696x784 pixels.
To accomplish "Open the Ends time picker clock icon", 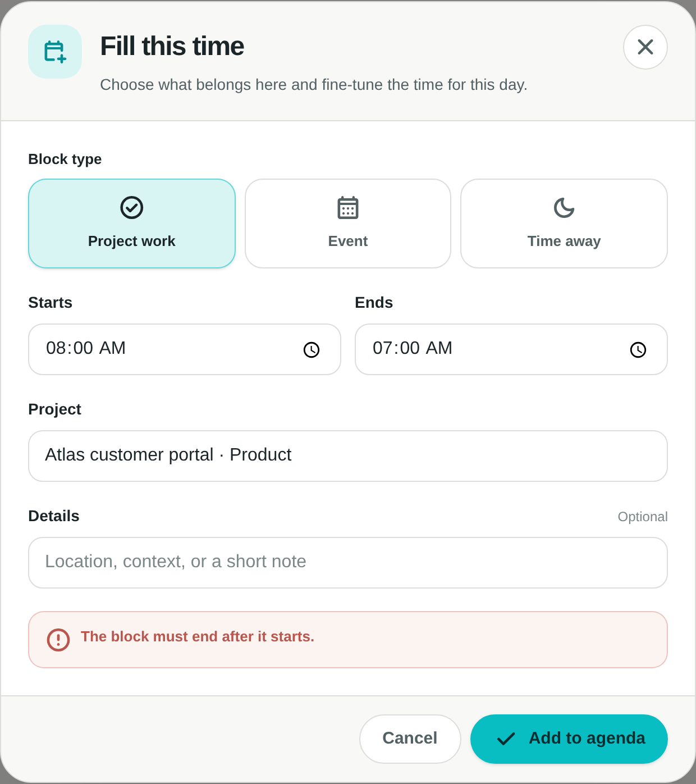I will click(638, 350).
